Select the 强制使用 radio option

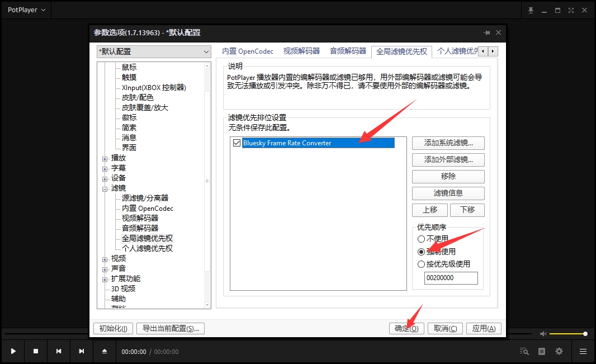point(436,252)
